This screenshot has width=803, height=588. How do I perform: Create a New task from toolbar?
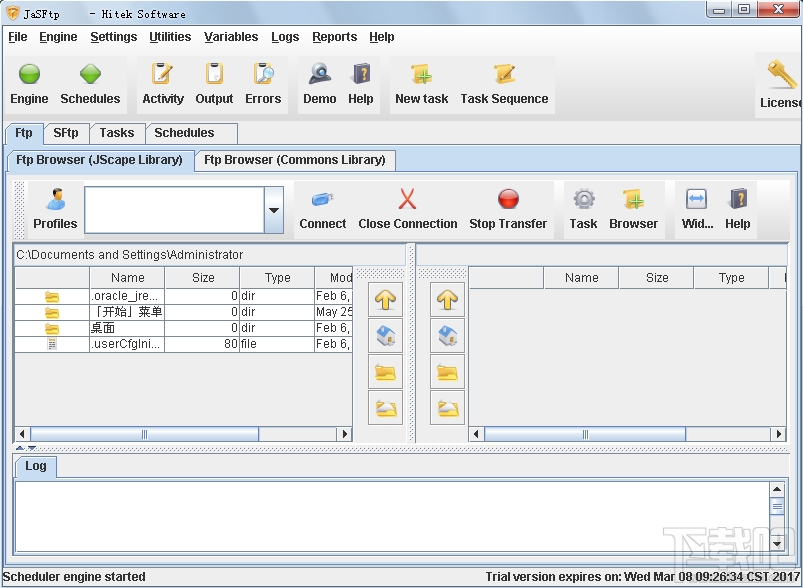(x=421, y=75)
